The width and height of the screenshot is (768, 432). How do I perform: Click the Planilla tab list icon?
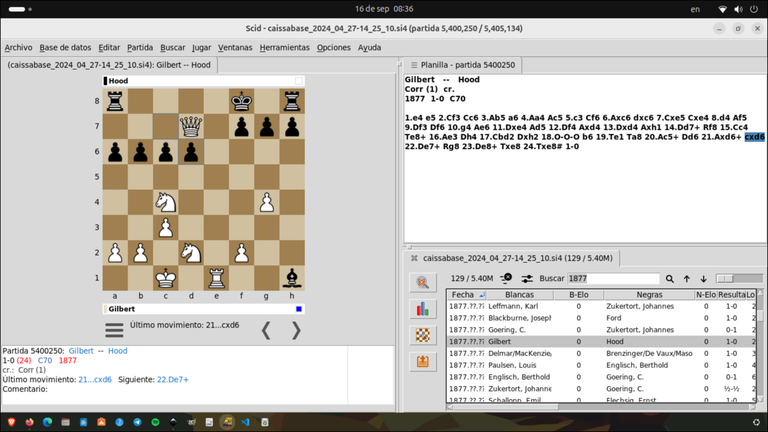pos(414,65)
